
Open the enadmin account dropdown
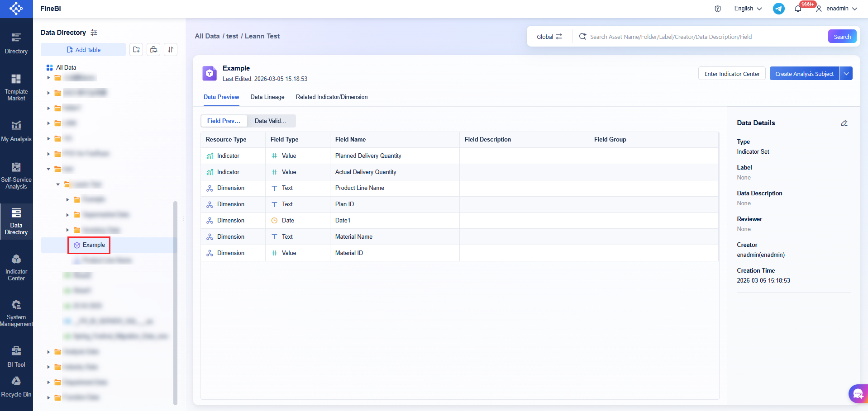tap(842, 9)
